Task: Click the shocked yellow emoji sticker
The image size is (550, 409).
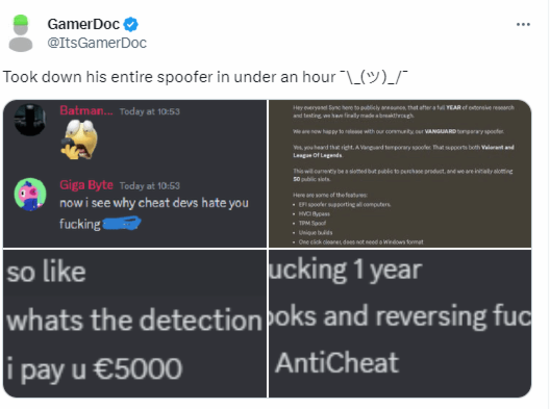Action: tap(79, 140)
